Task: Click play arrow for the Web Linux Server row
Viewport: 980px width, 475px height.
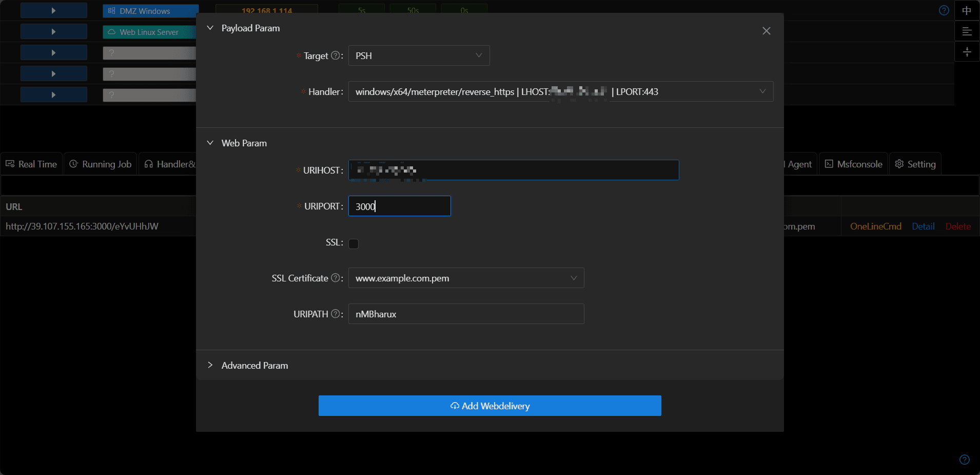Action: pos(53,31)
